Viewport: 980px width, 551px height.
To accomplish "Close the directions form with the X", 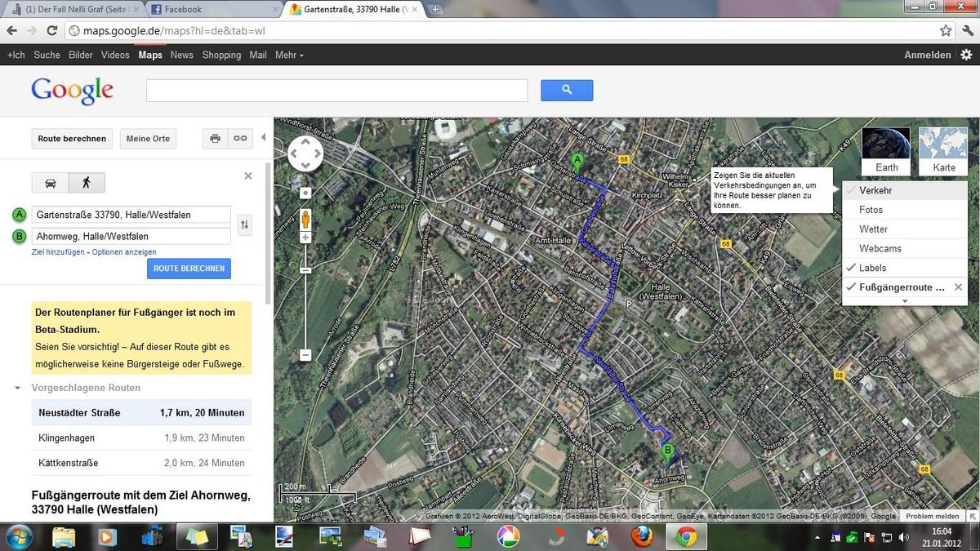I will click(x=248, y=176).
